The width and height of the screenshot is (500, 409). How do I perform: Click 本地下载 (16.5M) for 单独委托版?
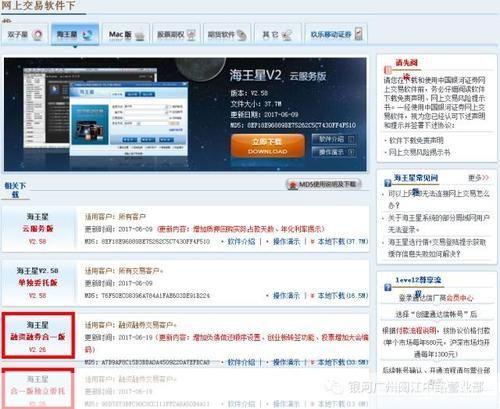(343, 295)
